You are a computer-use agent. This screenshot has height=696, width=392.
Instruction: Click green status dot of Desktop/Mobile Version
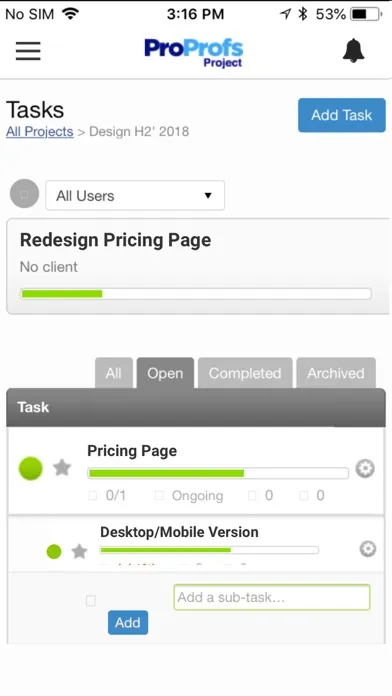pyautogui.click(x=54, y=552)
